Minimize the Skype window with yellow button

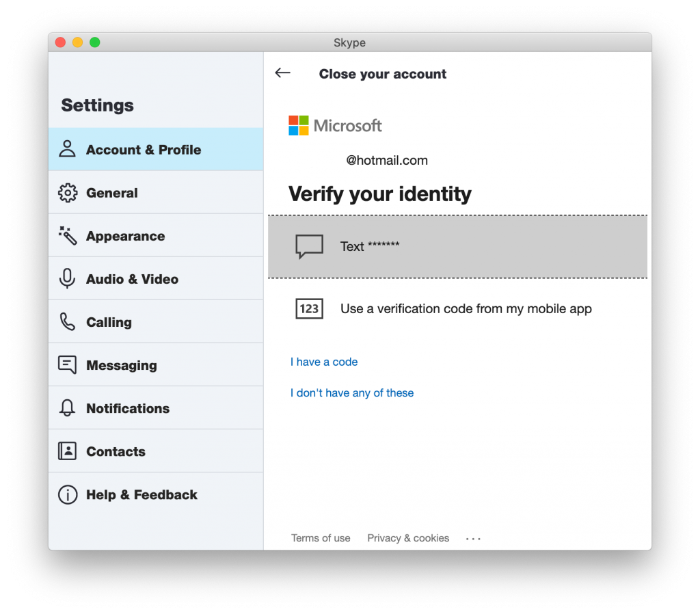(x=78, y=42)
